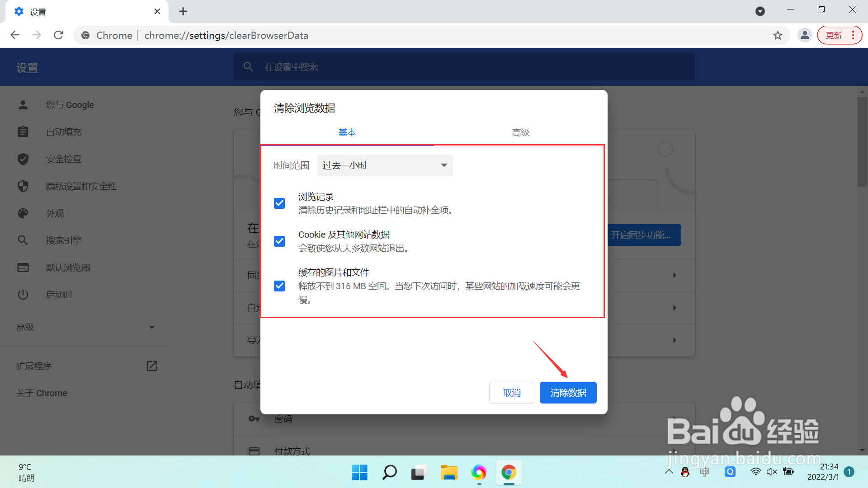Image resolution: width=868 pixels, height=488 pixels.
Task: Select the 基本 tab in dialog
Action: pyautogui.click(x=347, y=132)
